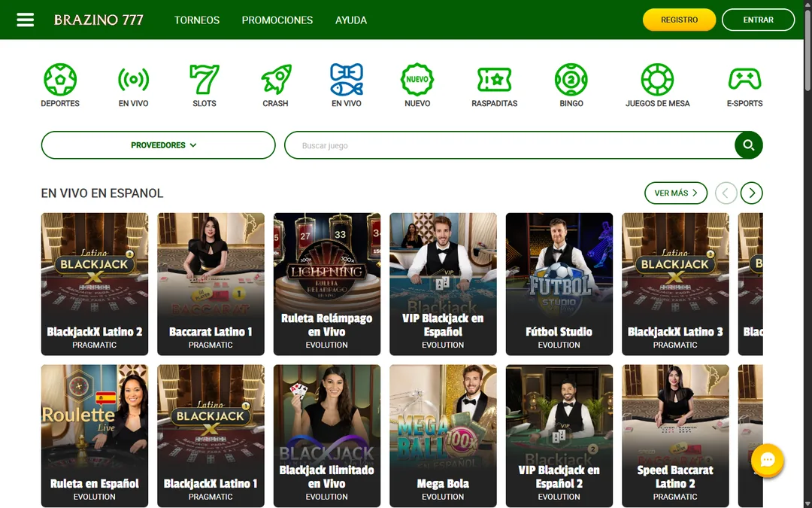Open Speed Baccarat Latino 2 game
812x508 pixels.
pos(675,436)
